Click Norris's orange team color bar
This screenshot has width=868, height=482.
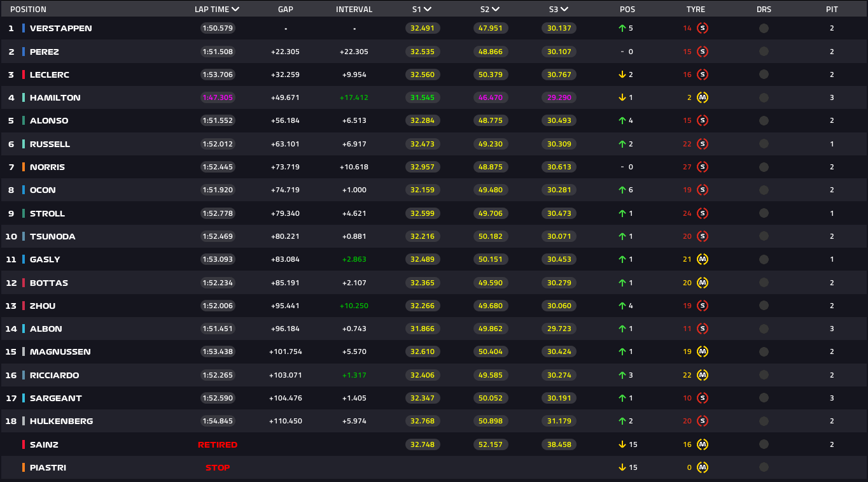[24, 167]
